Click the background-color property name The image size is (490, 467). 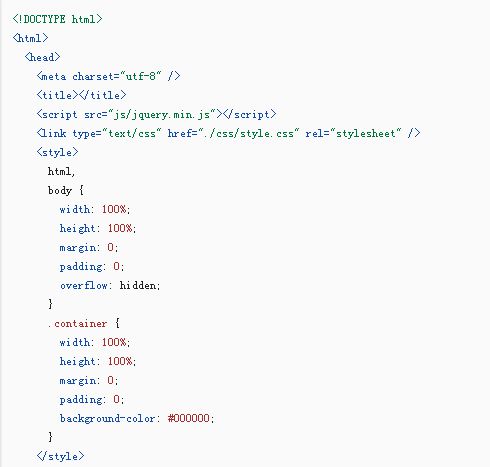point(108,418)
